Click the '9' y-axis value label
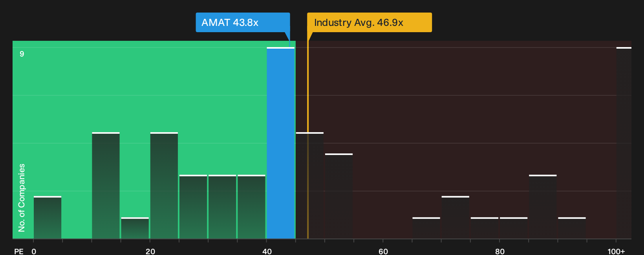 (22, 54)
